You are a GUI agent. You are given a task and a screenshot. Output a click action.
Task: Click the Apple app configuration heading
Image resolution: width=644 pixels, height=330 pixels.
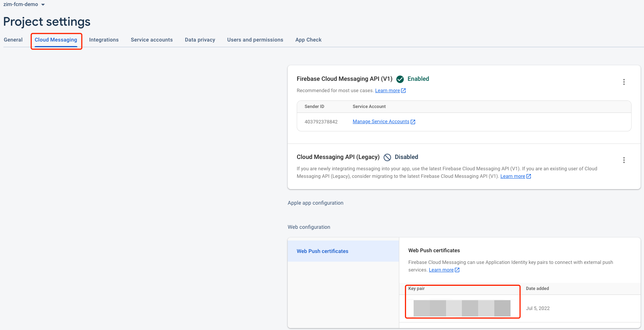(x=315, y=203)
